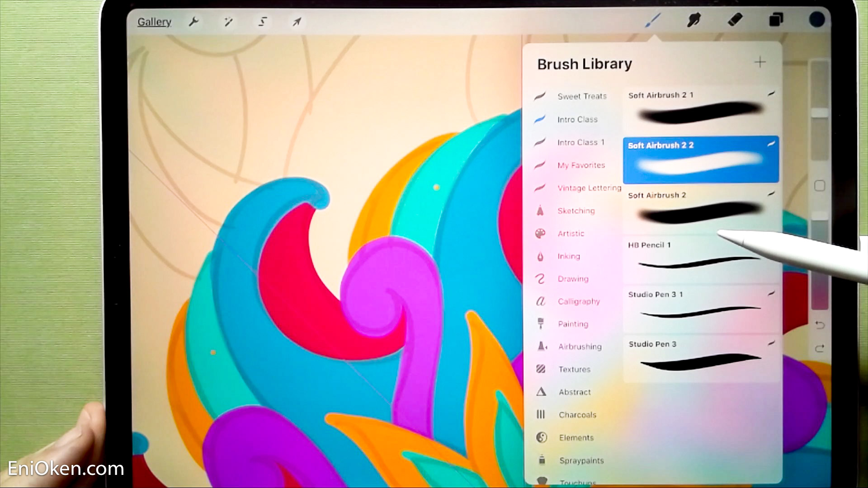Select the Soft Airbrush 2 1 brush
Screen dimensions: 868x488
701,109
